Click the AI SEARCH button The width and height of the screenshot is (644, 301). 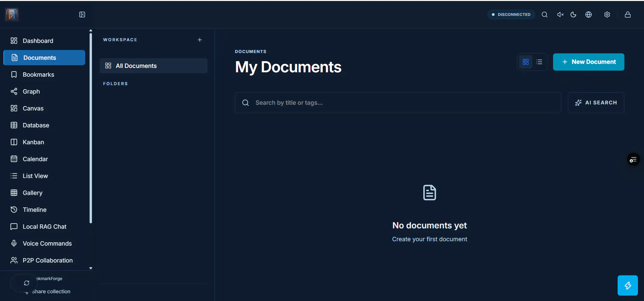[x=596, y=103]
